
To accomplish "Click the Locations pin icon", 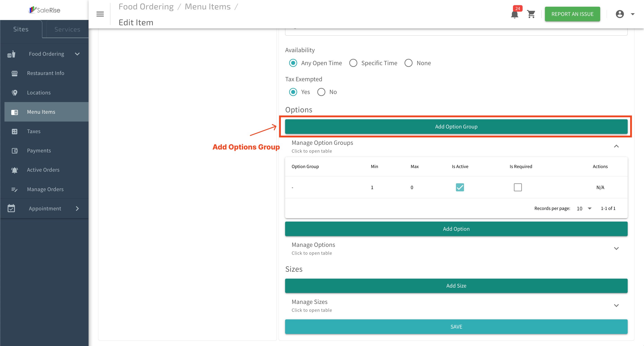I will (15, 93).
